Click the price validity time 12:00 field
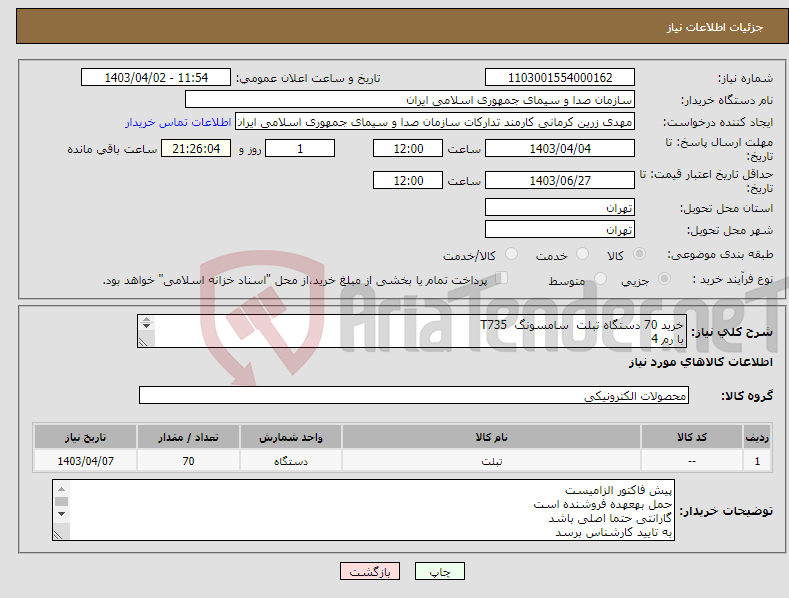 coord(408,180)
